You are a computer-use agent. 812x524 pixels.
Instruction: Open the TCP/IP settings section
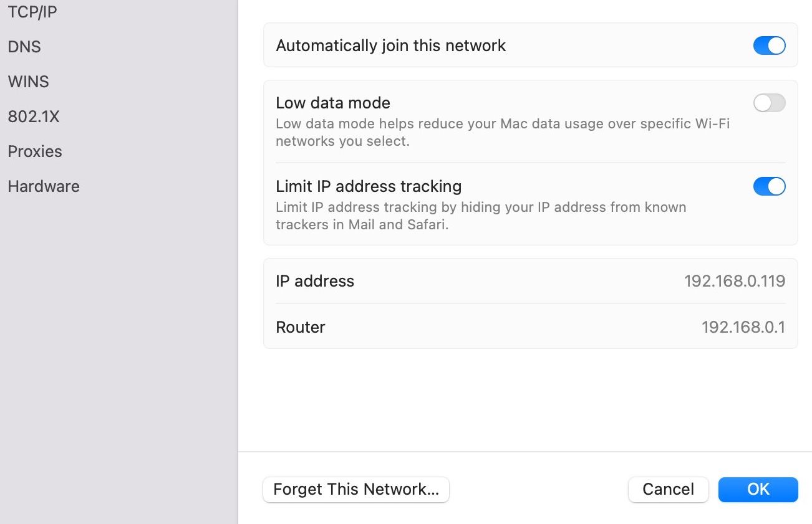click(x=32, y=12)
